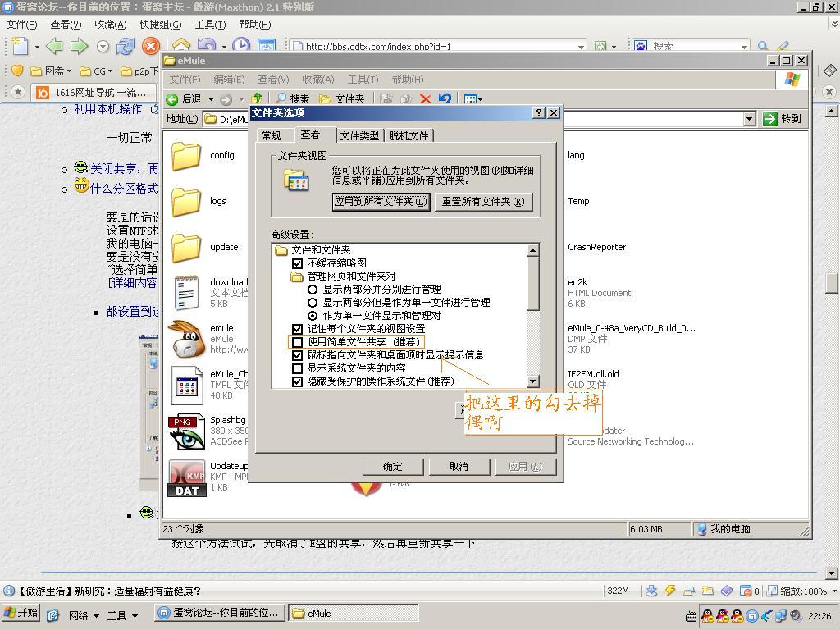The image size is (840, 630).
Task: Click the dialog list's scroll-down arrow
Action: 532,381
